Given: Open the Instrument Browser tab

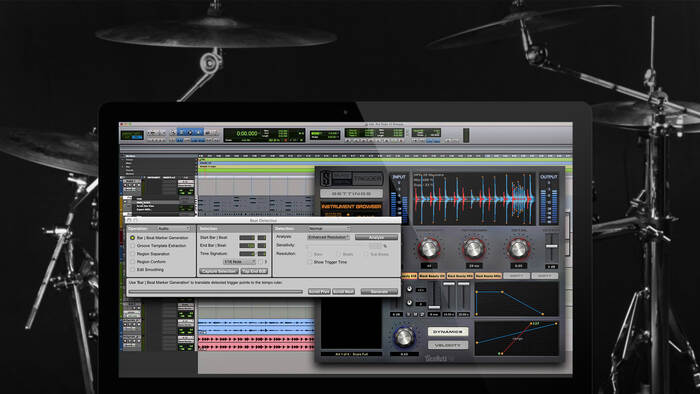Looking at the screenshot, I should (351, 207).
